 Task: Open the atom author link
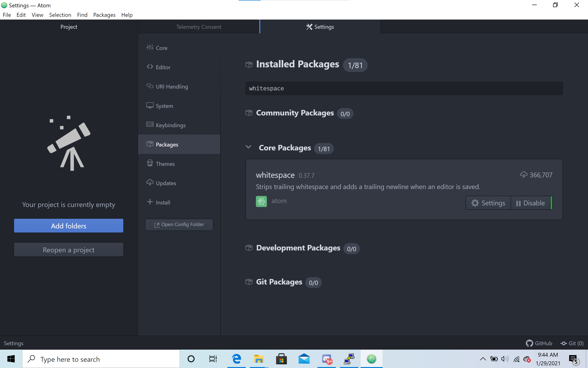[279, 201]
